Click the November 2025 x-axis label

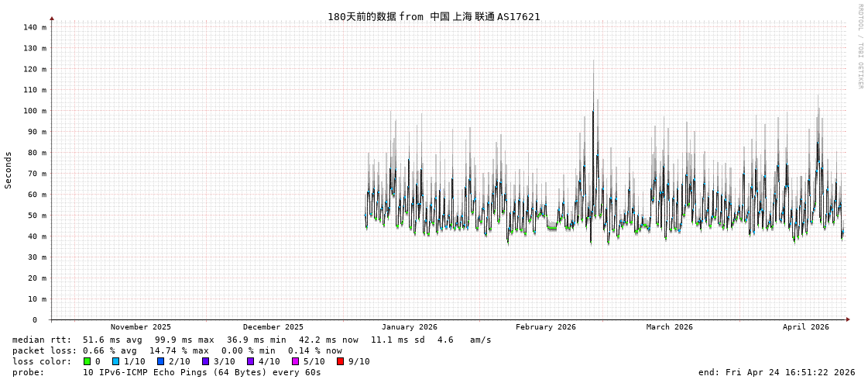141,327
